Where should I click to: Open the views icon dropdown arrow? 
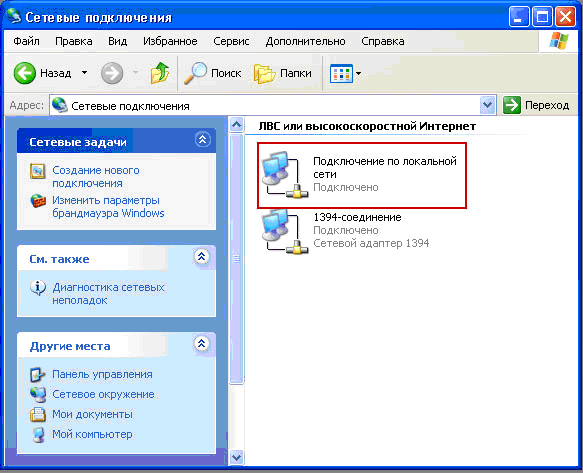(x=358, y=73)
